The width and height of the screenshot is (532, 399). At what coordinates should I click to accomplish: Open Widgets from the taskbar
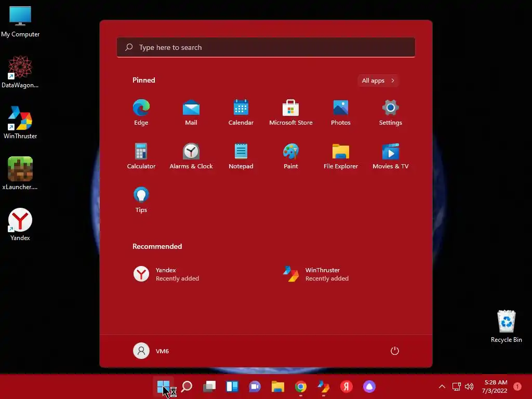232,387
